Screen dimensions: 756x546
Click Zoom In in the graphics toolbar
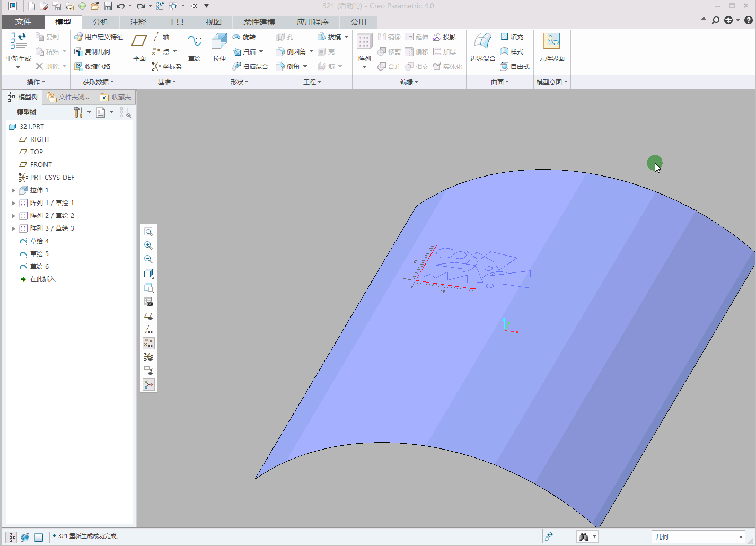click(148, 245)
